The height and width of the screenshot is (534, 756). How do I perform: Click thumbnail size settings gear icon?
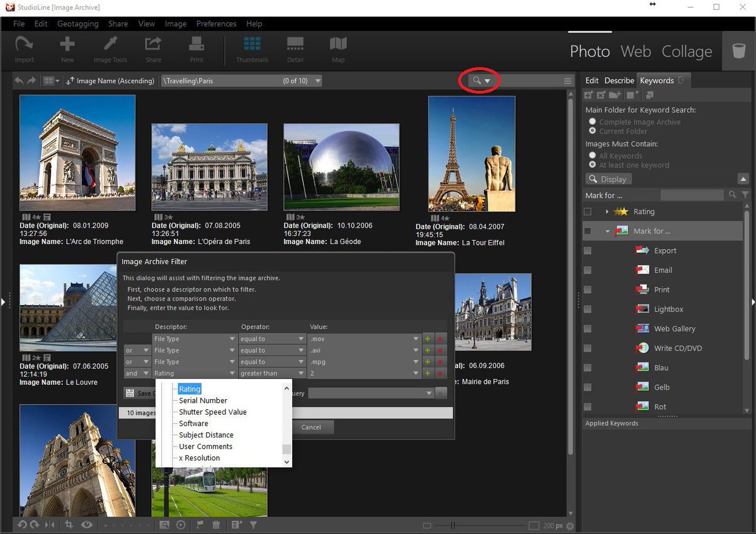(x=570, y=526)
